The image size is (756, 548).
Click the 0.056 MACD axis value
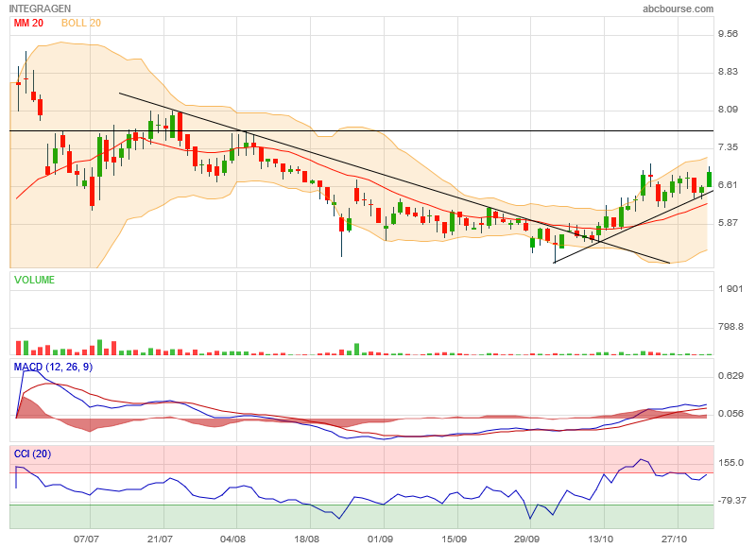pos(730,414)
